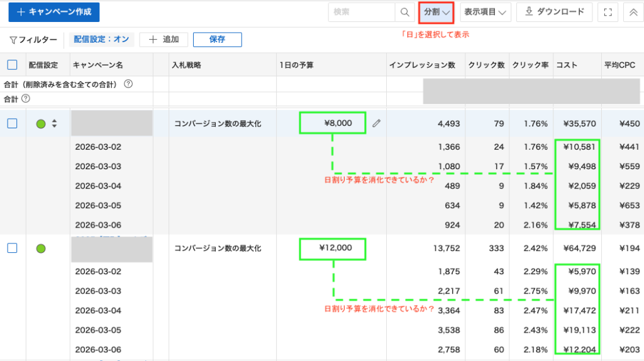Viewport: 644px width, 361px height.
Task: Select cost value ¥5,970
Action: [x=582, y=271]
